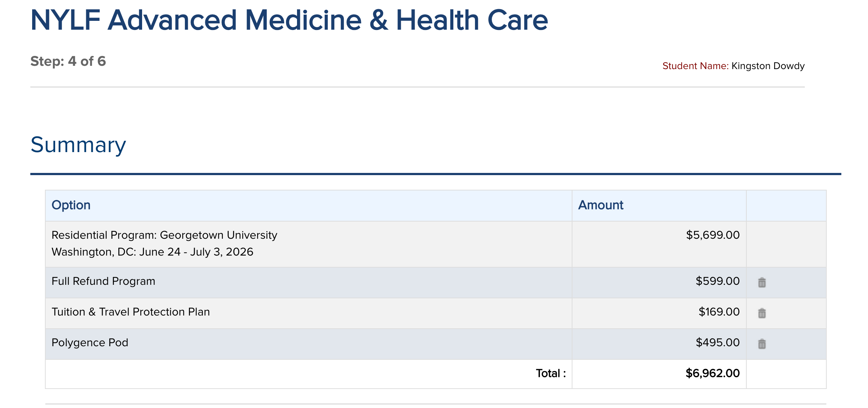868x408 pixels.
Task: Click the "Step: 4 of 6" indicator
Action: (68, 61)
